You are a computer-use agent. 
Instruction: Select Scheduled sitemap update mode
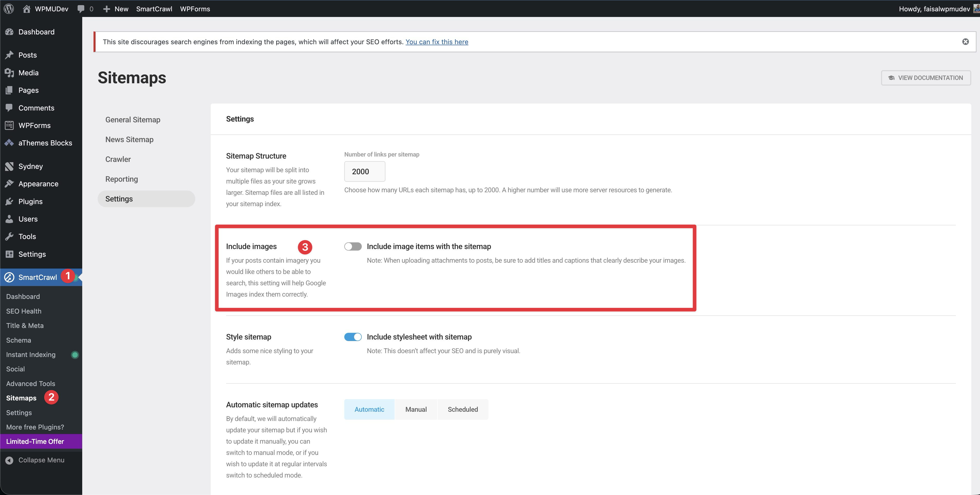(462, 409)
